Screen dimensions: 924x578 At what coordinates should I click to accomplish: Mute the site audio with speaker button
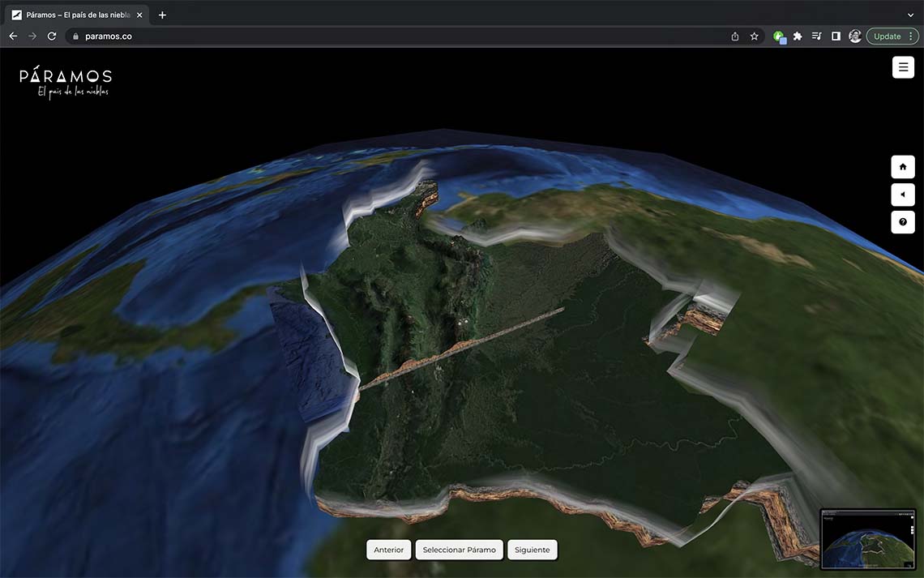tap(903, 195)
